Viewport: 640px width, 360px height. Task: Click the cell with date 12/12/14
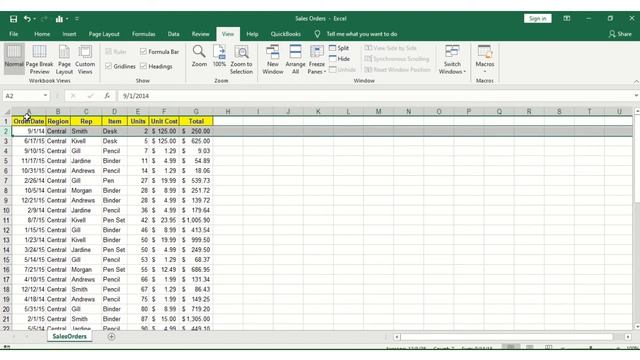[29, 289]
